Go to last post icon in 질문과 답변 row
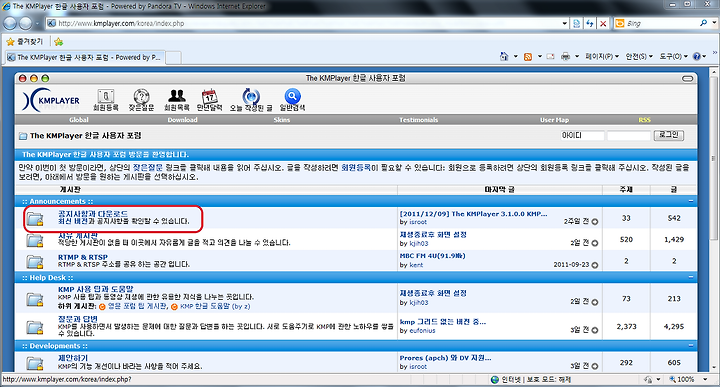The height and width of the screenshot is (387, 720). pos(595,330)
